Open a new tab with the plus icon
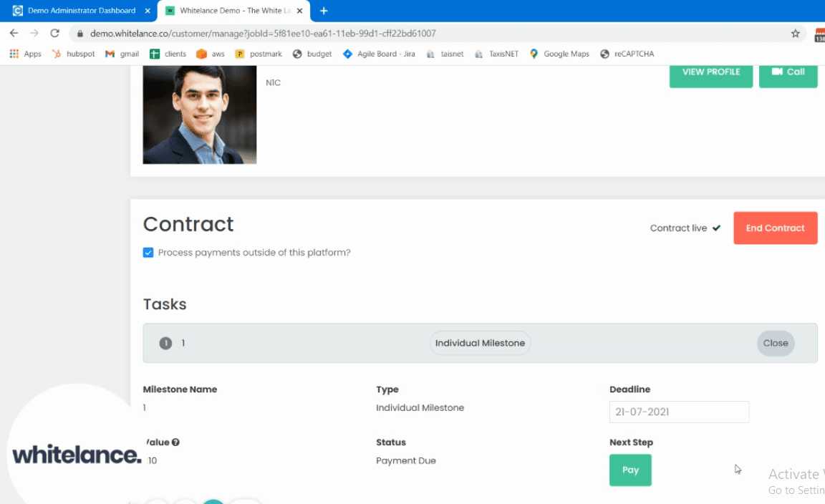825x504 pixels. [324, 11]
